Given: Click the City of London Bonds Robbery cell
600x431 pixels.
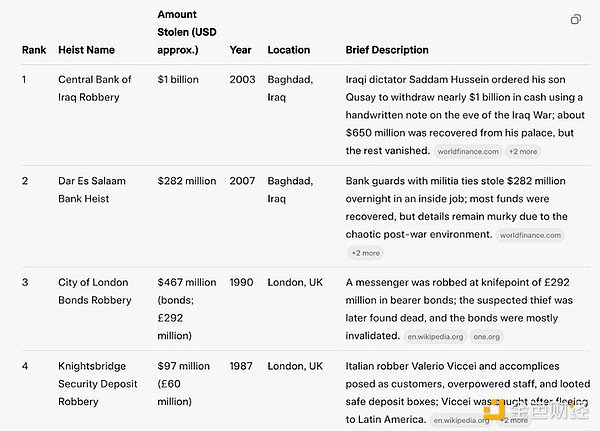Looking at the screenshot, I should 94,291.
